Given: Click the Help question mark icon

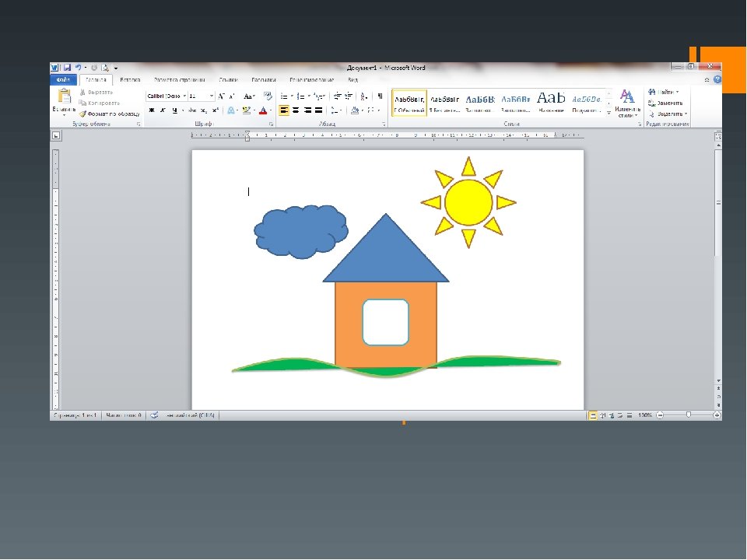Looking at the screenshot, I should 717,79.
